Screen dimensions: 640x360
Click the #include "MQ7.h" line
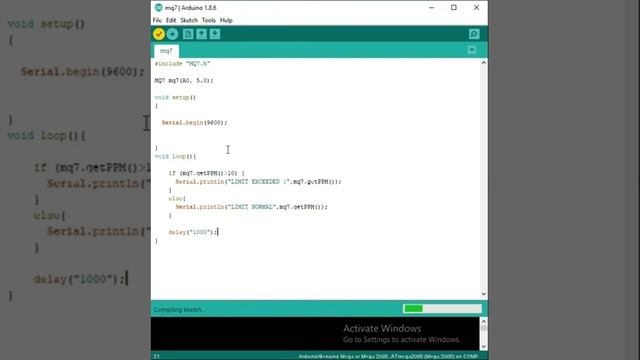point(182,64)
